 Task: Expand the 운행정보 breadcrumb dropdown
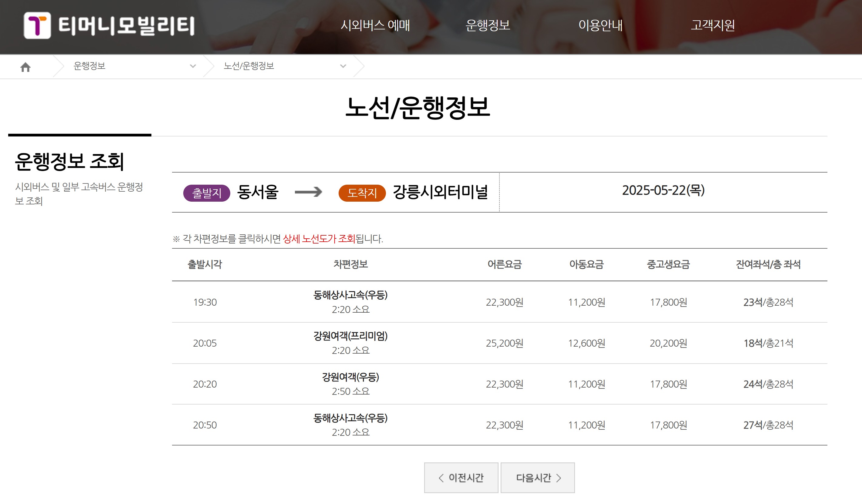point(193,66)
